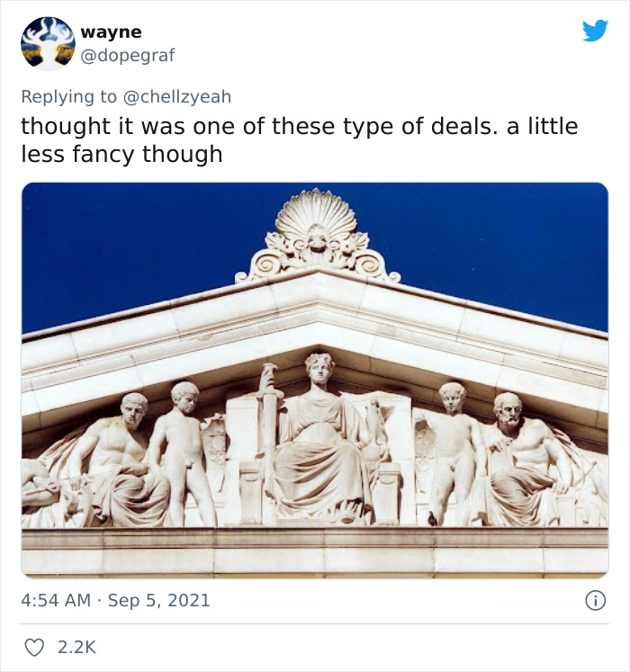Viewport: 630px width, 672px height.
Task: Click the Sep 5, 2021 date
Action: (x=158, y=600)
